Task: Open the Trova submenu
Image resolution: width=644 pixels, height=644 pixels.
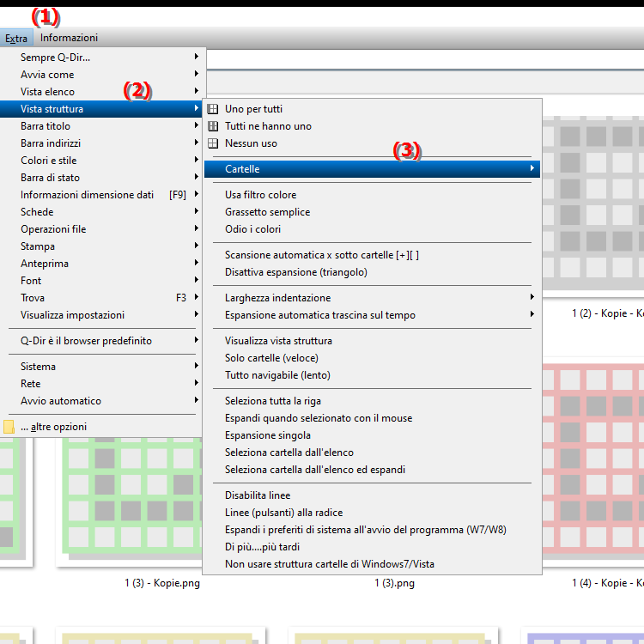Action: click(x=100, y=298)
